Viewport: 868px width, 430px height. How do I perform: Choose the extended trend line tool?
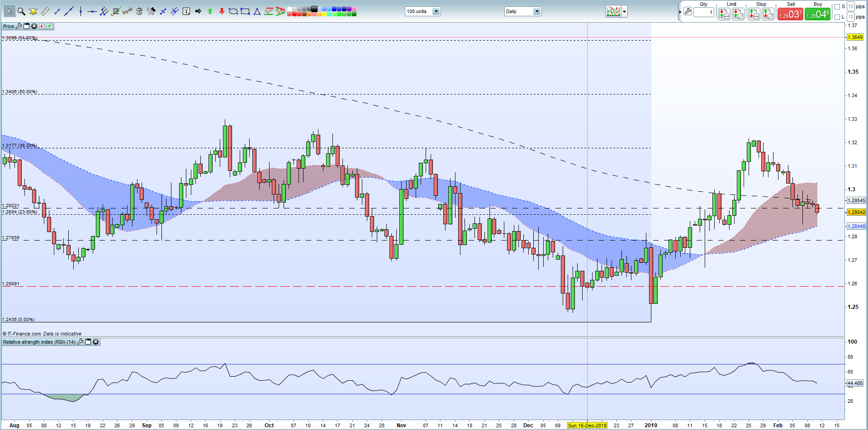tap(69, 11)
